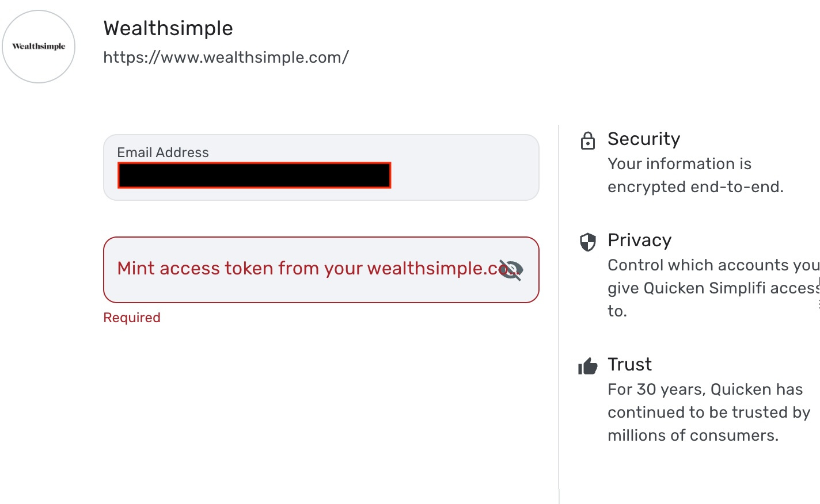This screenshot has width=820, height=504.
Task: Click the redacted email address value
Action: coord(254,175)
